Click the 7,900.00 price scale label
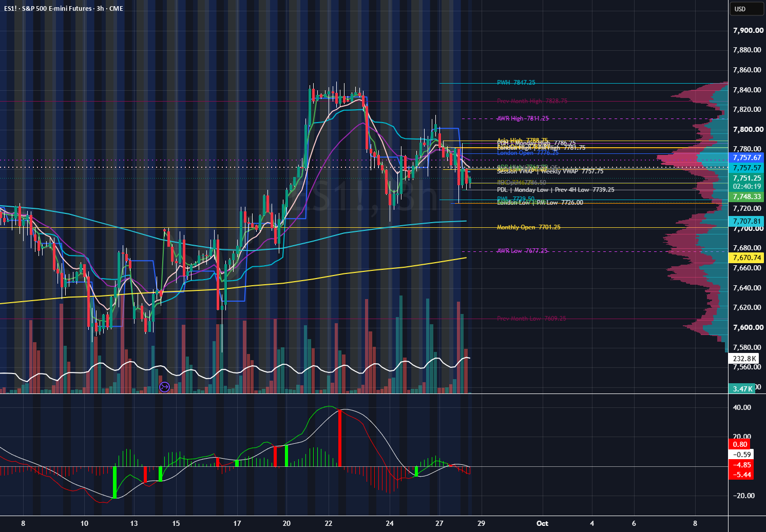Viewport: 766px width, 532px height. [748, 30]
